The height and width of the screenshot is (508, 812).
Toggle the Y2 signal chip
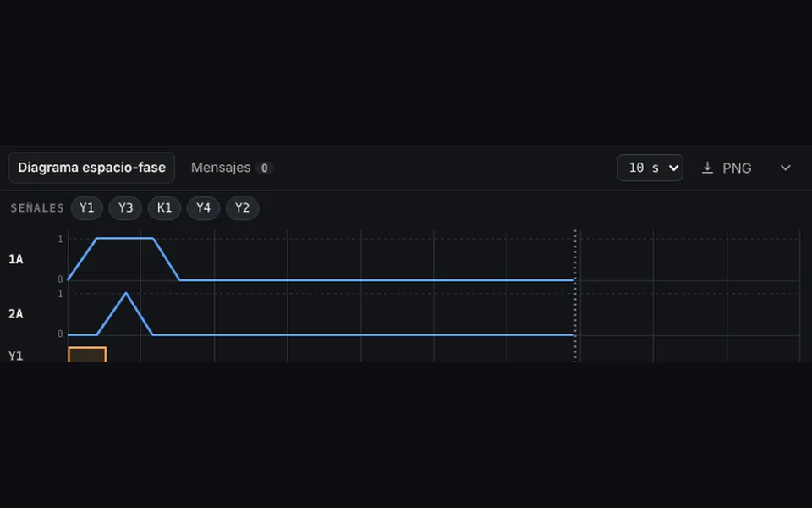click(x=243, y=208)
